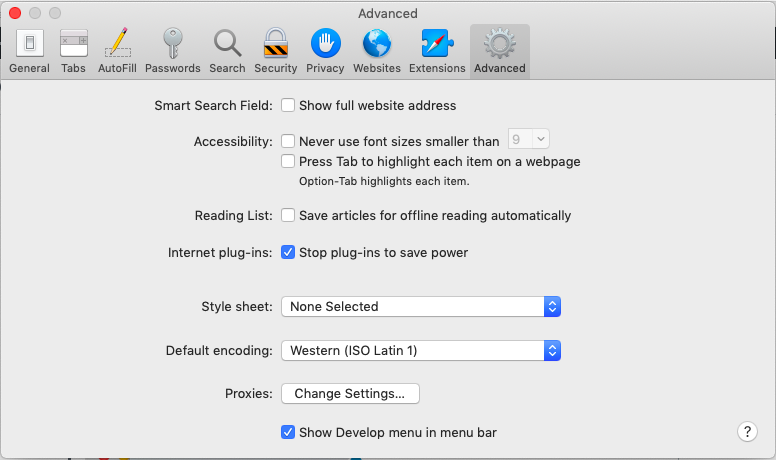This screenshot has width=776, height=460.
Task: Switch to AutoFill pencil icon pane
Action: [117, 51]
